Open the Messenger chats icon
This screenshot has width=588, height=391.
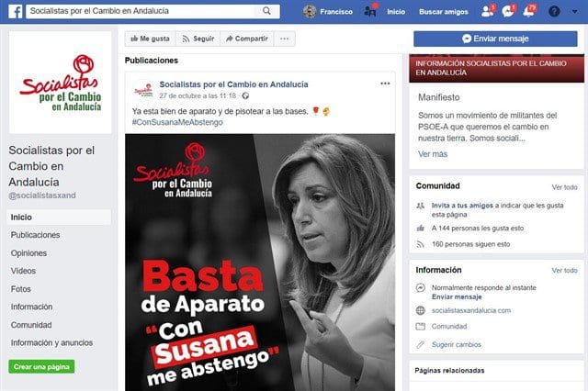[508, 11]
